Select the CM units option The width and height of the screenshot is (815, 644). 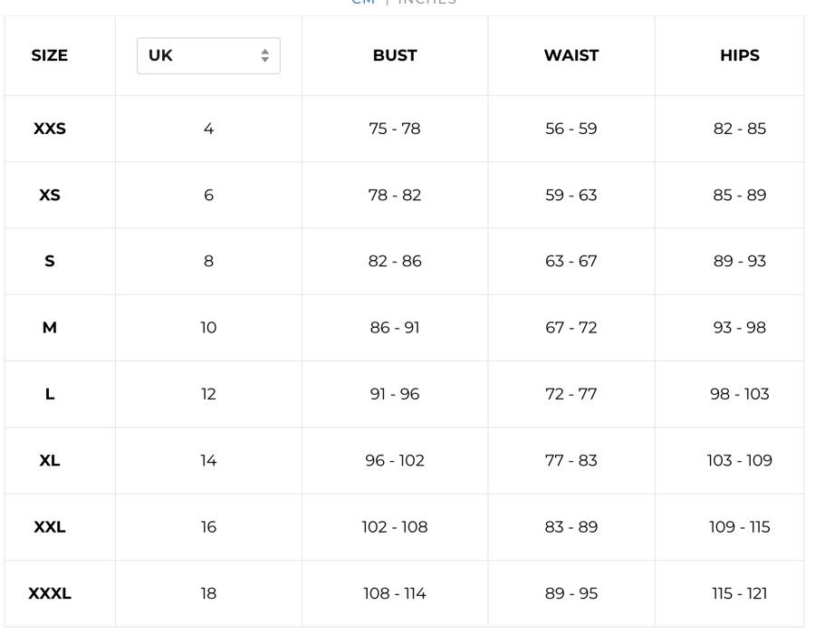pyautogui.click(x=363, y=2)
